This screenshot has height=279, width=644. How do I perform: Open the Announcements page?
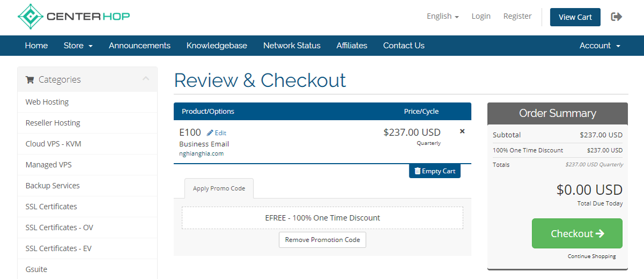coord(140,46)
